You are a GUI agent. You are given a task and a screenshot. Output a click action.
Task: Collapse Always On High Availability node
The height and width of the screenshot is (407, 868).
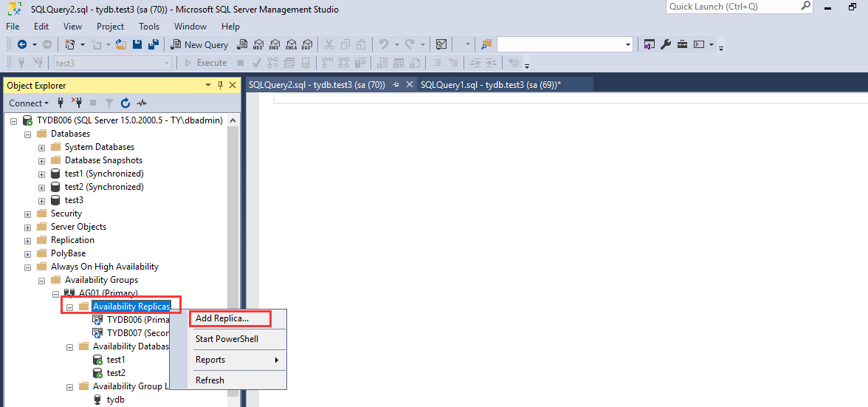tap(28, 267)
